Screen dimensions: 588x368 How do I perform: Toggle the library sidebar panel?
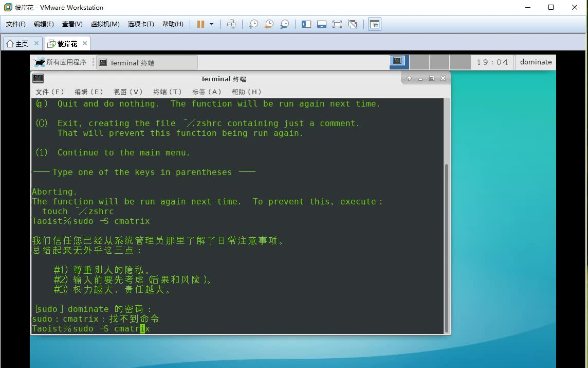(306, 24)
